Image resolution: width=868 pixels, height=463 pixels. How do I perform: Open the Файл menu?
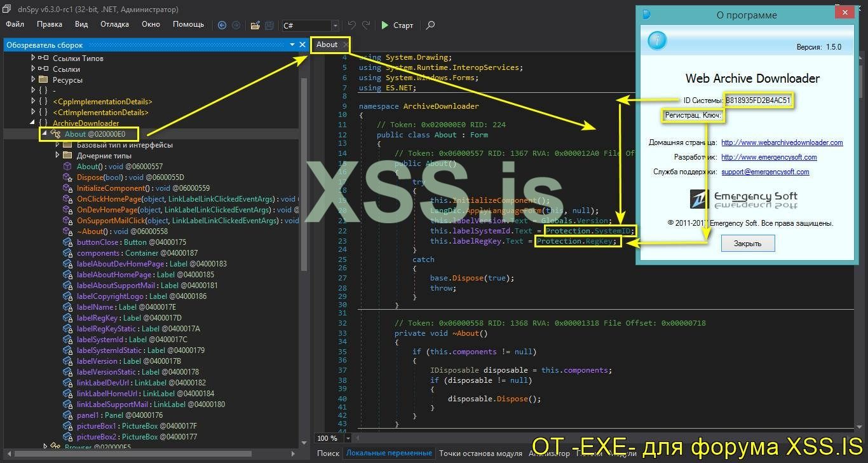coord(15,24)
